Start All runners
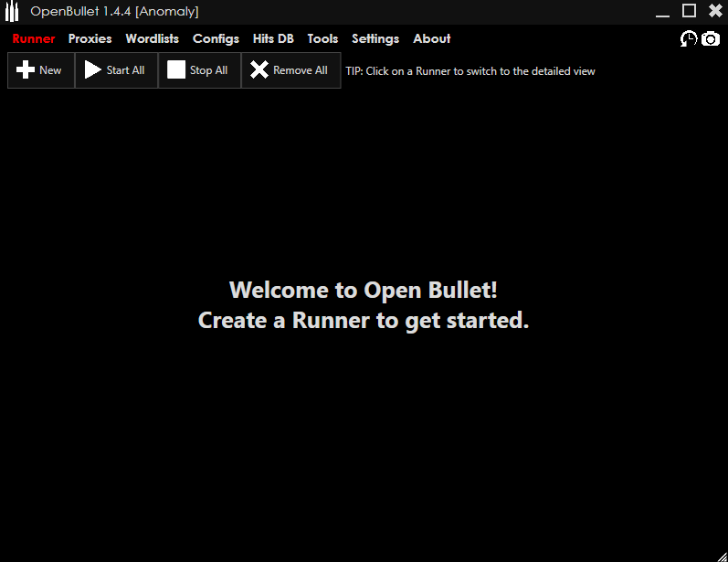 116,70
